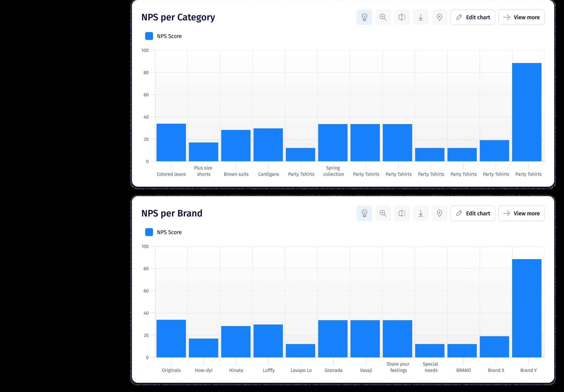Select the tall Brand Y bar
The image size is (564, 392).
527,308
